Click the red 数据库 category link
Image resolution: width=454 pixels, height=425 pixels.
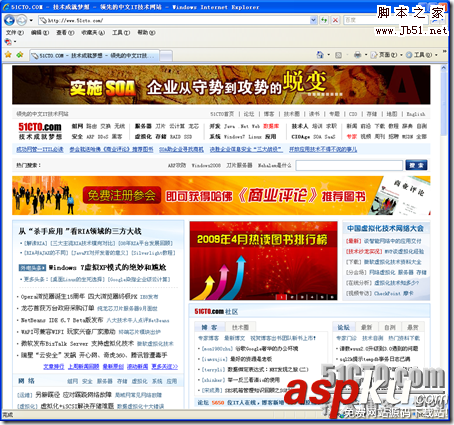point(271,126)
